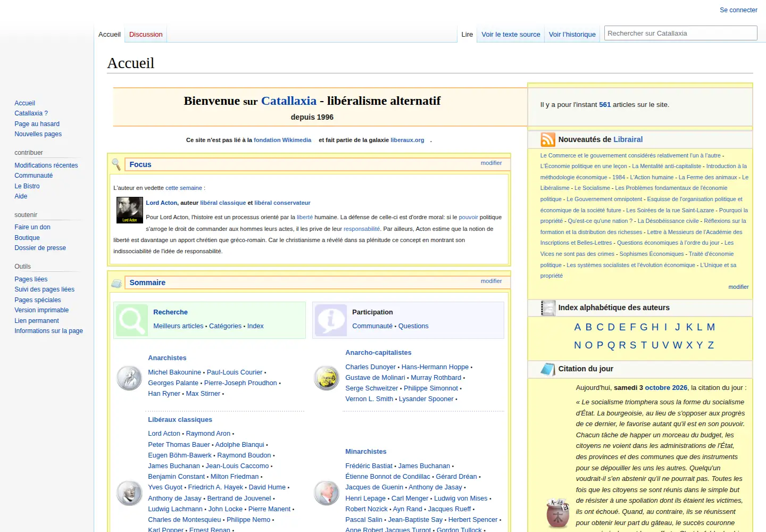Open the La Ferme des animaux link
Image resolution: width=766 pixels, height=532 pixels.
708,177
